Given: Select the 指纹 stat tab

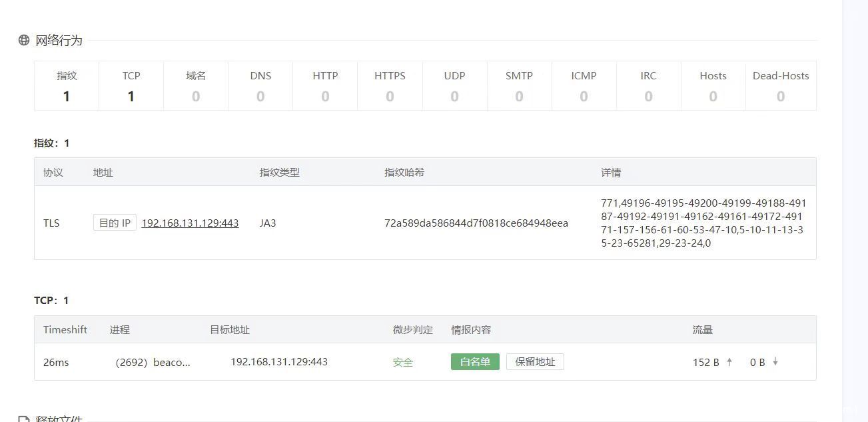Looking at the screenshot, I should (67, 86).
